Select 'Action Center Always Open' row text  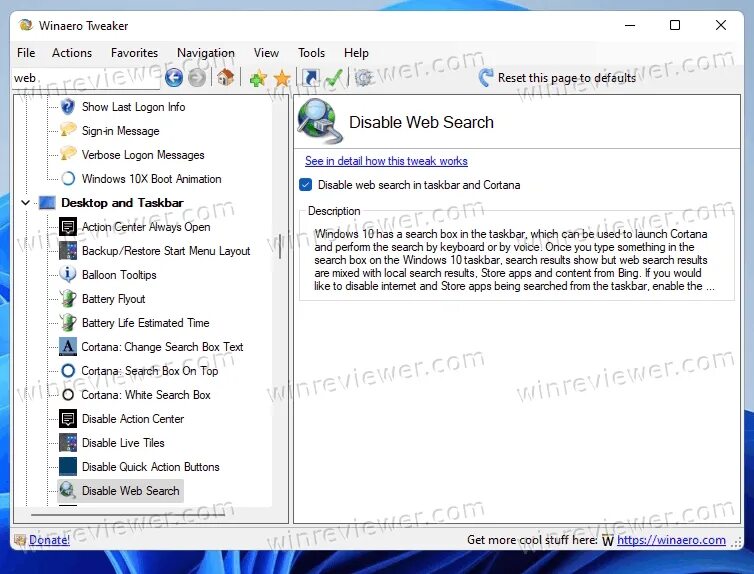coord(146,227)
